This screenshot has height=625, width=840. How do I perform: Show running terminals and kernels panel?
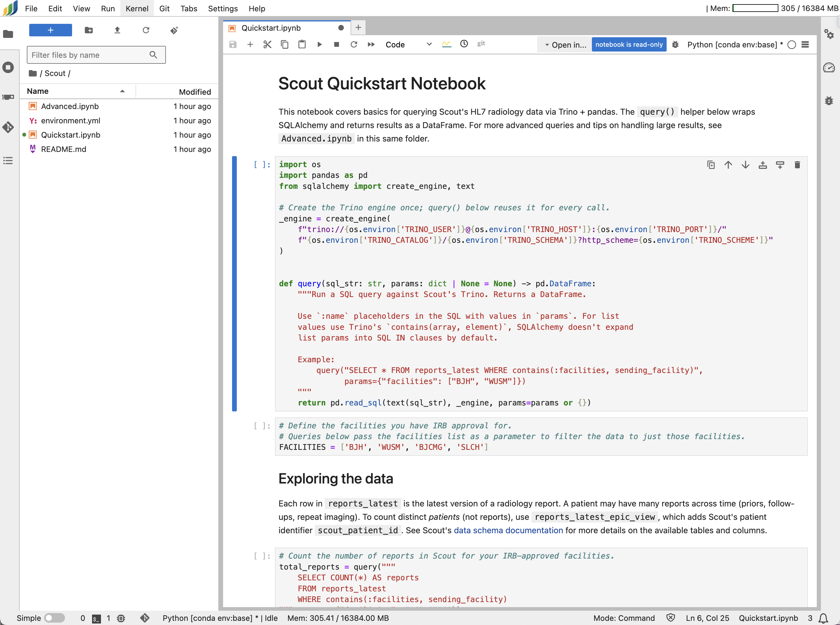[8, 67]
